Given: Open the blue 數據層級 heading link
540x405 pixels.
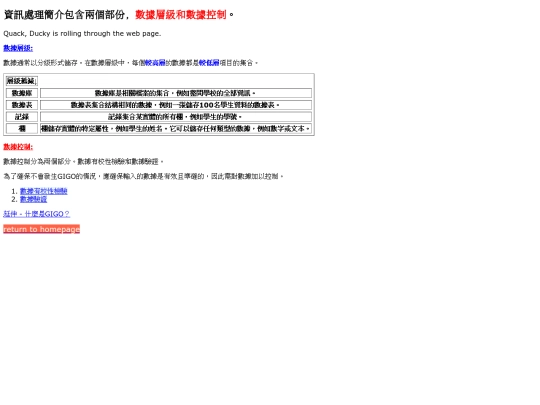Looking at the screenshot, I should (18, 48).
